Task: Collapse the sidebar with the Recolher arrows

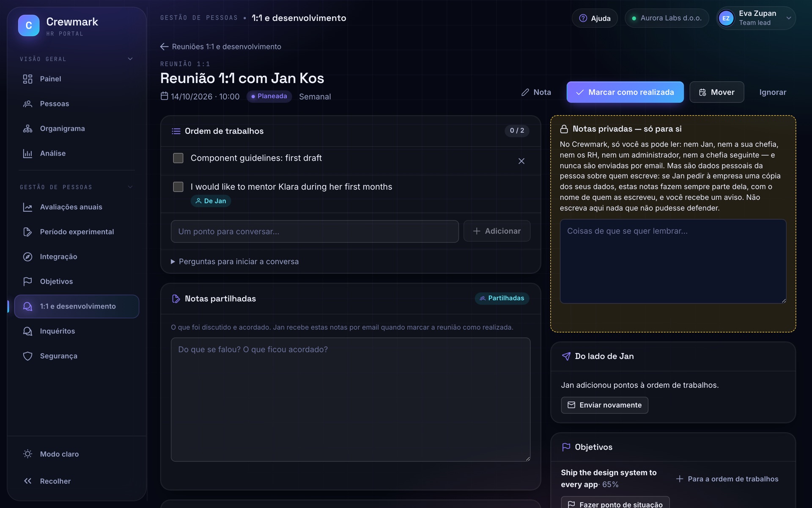Action: click(x=27, y=481)
